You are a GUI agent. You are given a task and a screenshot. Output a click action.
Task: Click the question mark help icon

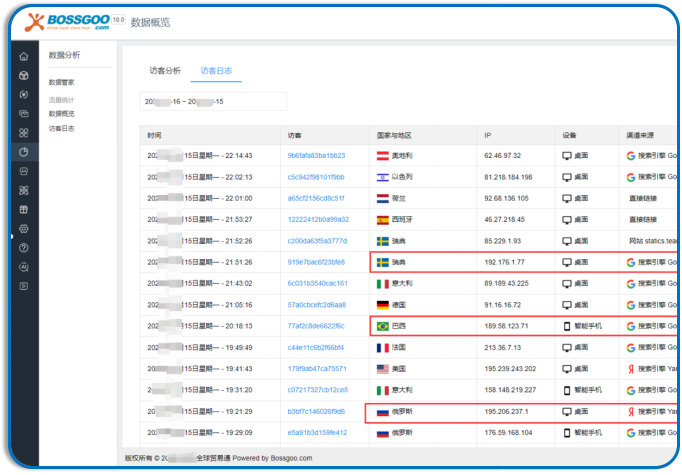[24, 247]
